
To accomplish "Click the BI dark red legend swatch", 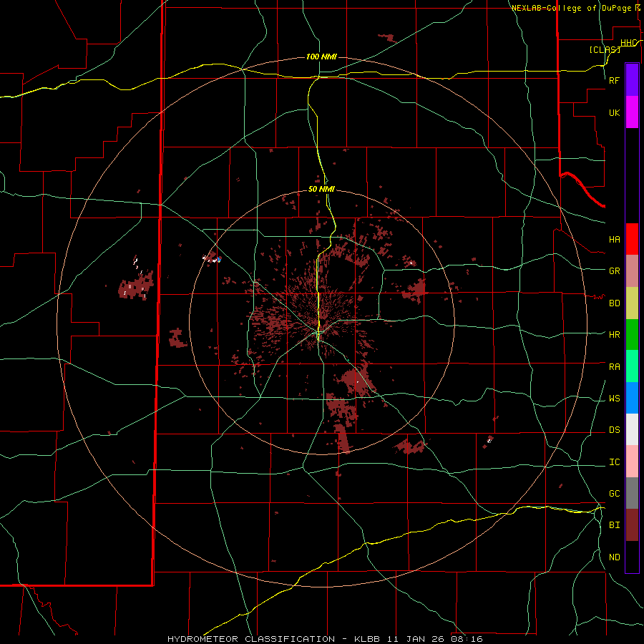I will [632, 525].
